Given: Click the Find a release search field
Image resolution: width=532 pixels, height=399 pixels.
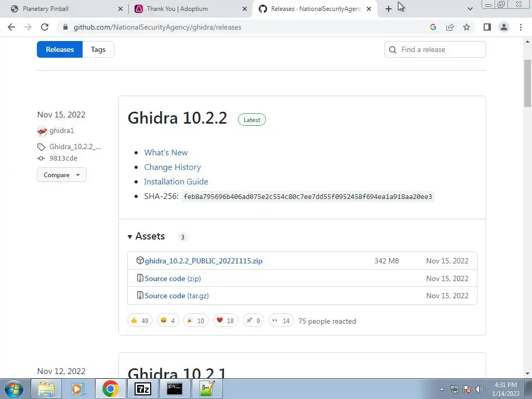Looking at the screenshot, I should pyautogui.click(x=435, y=49).
